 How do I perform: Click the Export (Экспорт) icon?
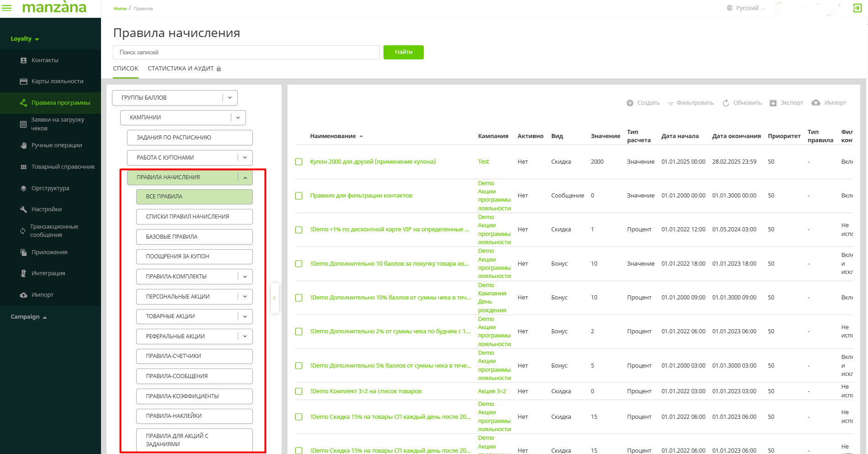pyautogui.click(x=773, y=103)
